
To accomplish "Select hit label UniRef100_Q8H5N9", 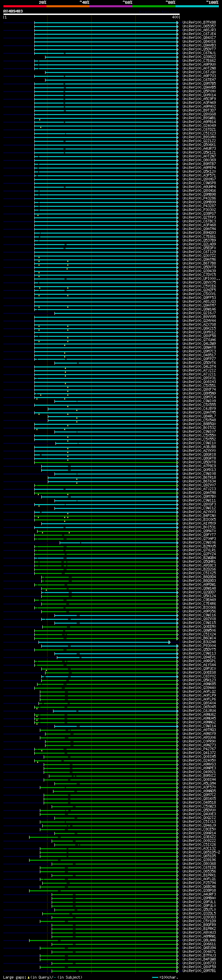I will [199, 394].
